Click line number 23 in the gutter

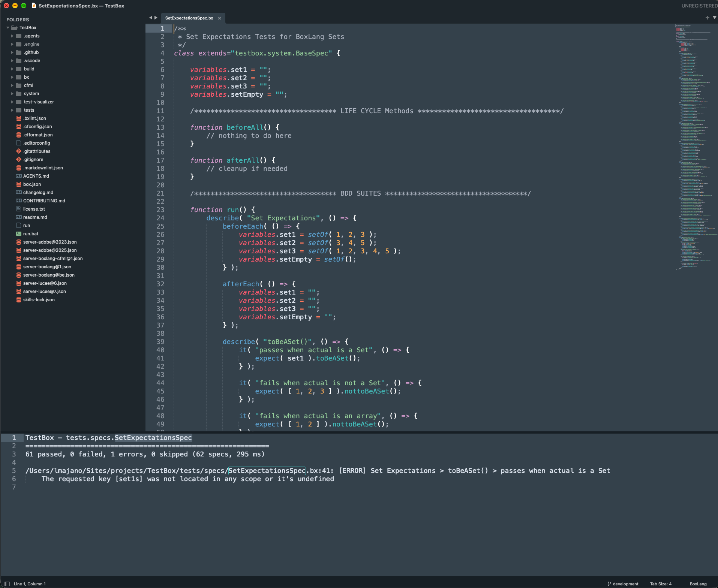click(x=160, y=210)
